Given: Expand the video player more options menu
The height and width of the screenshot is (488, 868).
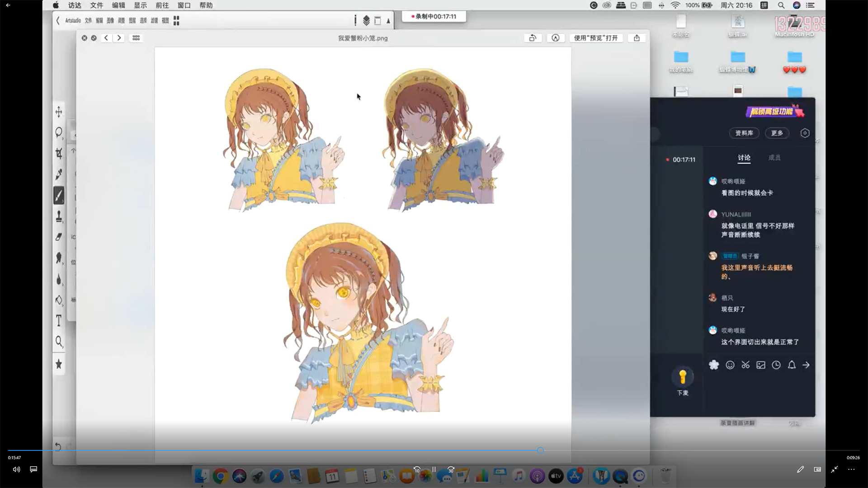Looking at the screenshot, I should click(851, 469).
